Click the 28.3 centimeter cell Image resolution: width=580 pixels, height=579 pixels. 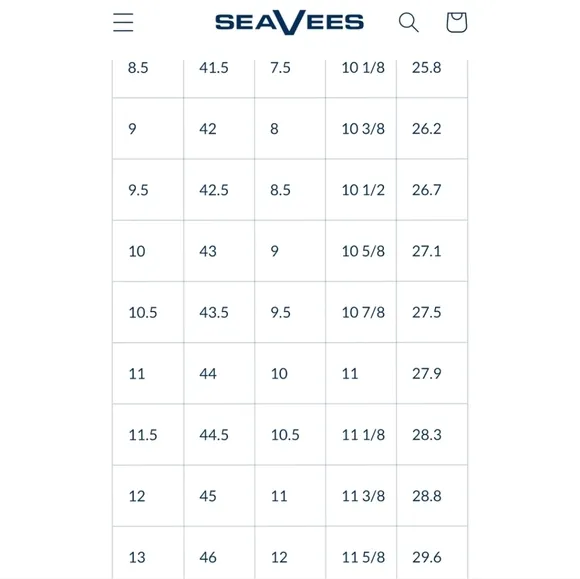click(432, 435)
